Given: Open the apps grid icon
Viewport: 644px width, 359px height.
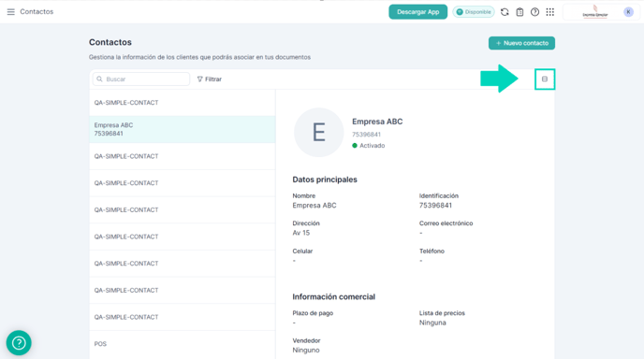Looking at the screenshot, I should 550,12.
